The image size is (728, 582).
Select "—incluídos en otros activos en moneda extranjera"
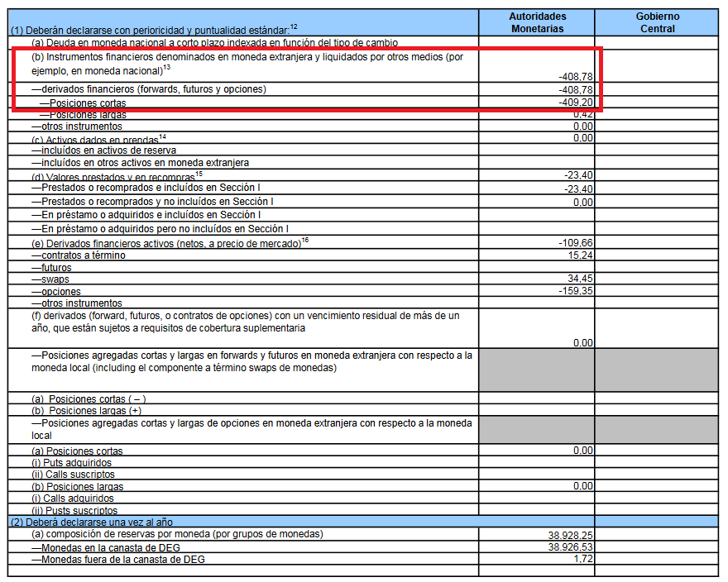[140, 162]
